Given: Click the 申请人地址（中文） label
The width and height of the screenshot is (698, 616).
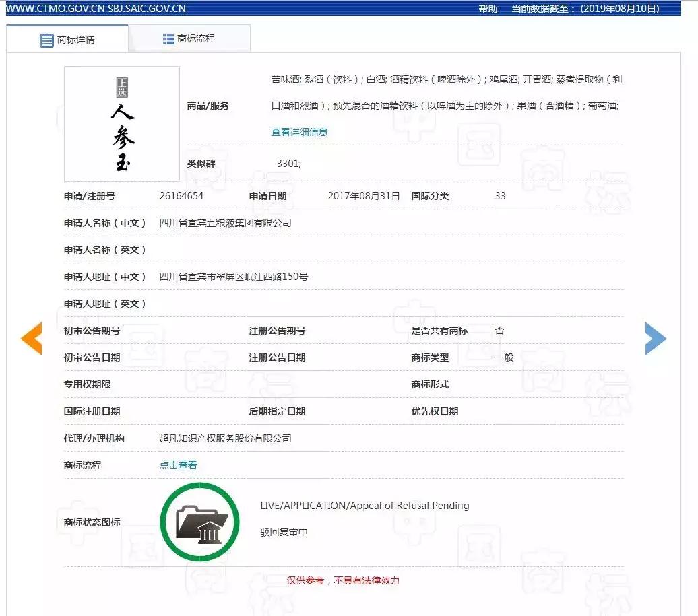Looking at the screenshot, I should pos(105,277).
